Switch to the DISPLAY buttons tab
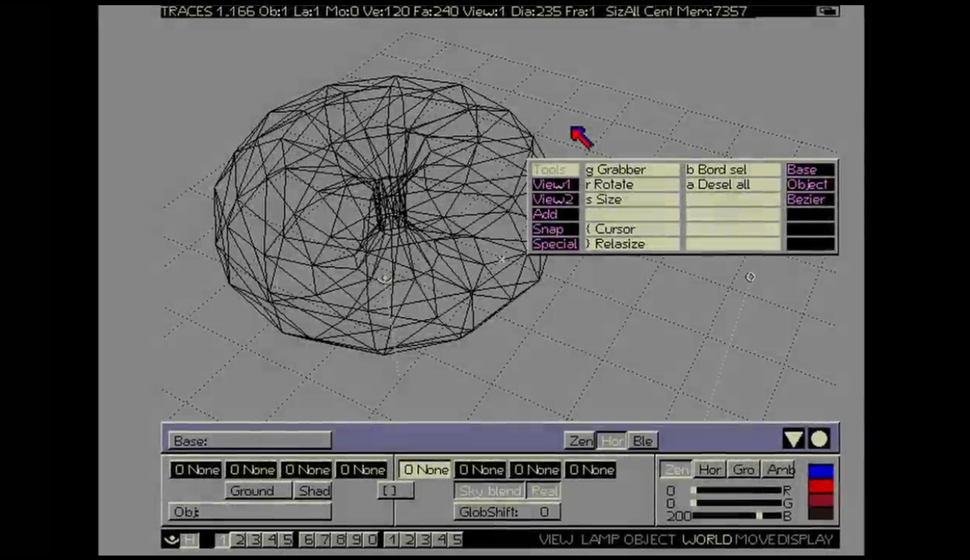Viewport: 970px width, 560px height. pyautogui.click(x=806, y=540)
